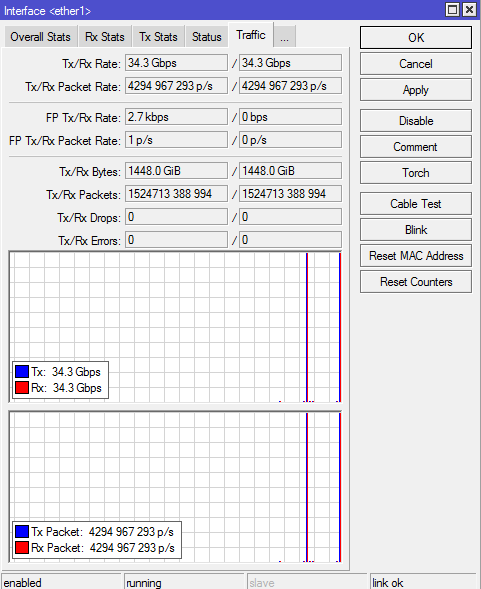Close the Interface ether1 window

(x=469, y=10)
